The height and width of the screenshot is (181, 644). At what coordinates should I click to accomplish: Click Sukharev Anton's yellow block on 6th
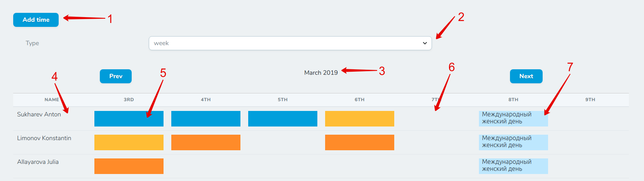[359, 119]
